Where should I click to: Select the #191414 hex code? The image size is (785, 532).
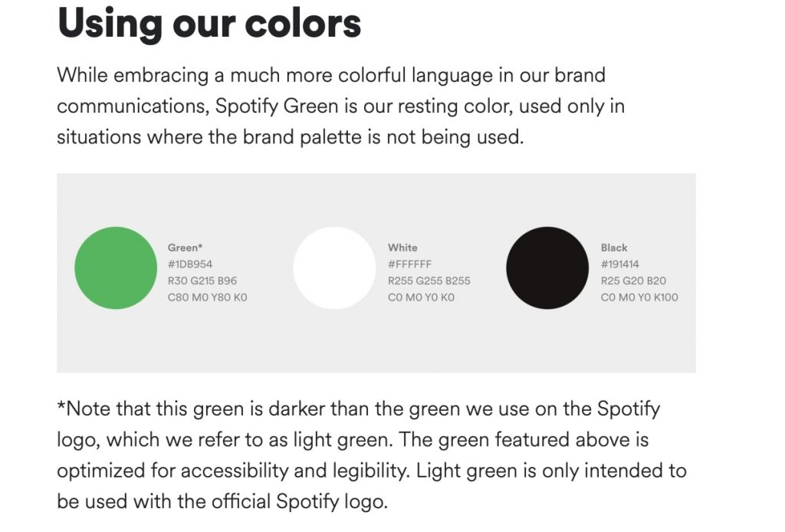pyautogui.click(x=620, y=264)
